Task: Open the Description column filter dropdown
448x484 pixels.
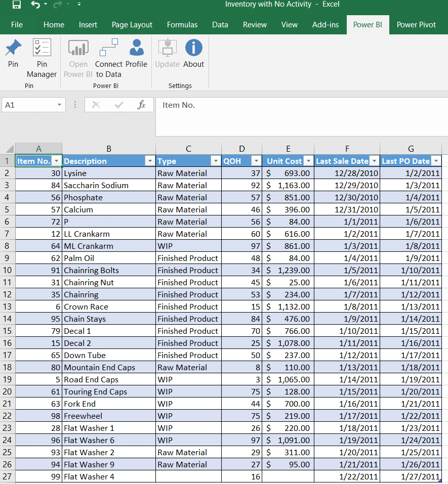Action: (x=149, y=161)
